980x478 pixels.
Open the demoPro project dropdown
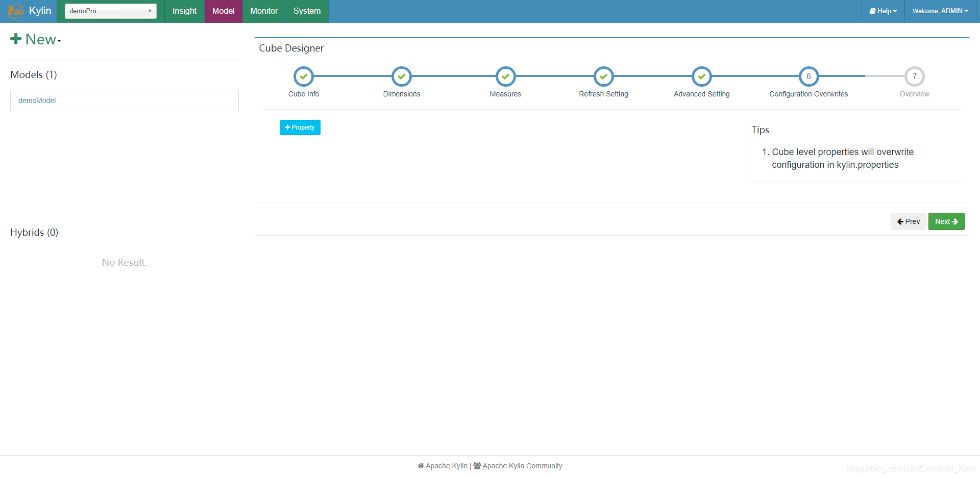110,11
